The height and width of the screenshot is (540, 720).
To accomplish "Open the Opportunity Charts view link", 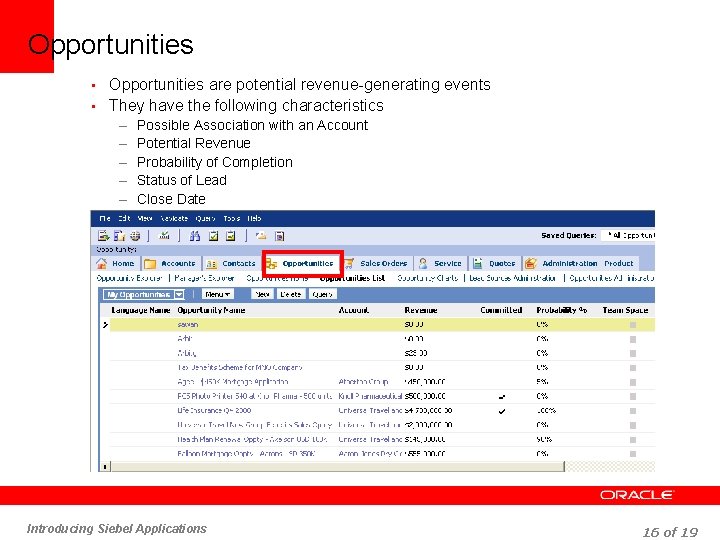I will click(428, 278).
